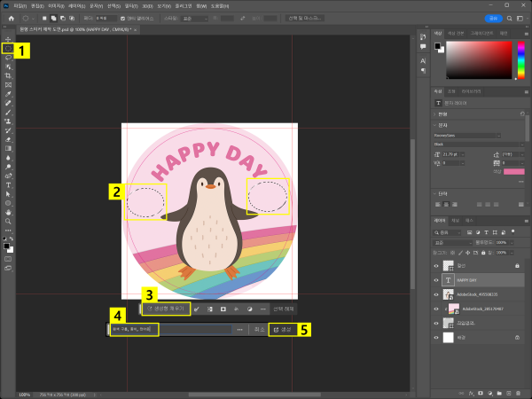The image size is (532, 399).
Task: Select the Crop tool
Action: tap(8, 75)
